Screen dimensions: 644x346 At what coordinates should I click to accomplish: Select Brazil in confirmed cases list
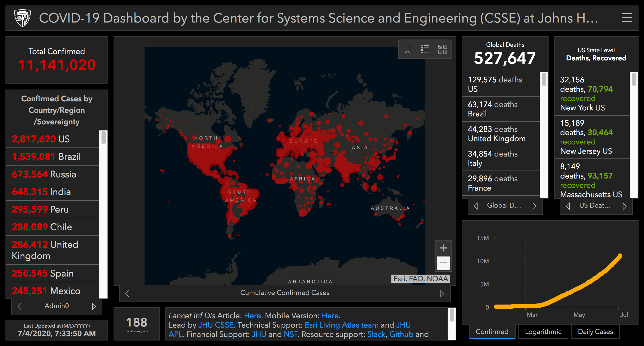(x=53, y=157)
